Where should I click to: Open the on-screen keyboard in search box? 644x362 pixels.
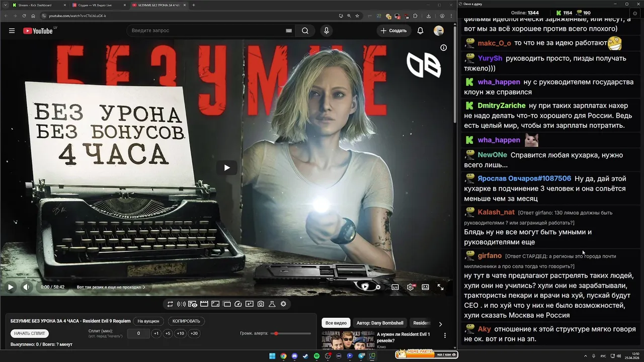click(289, 31)
